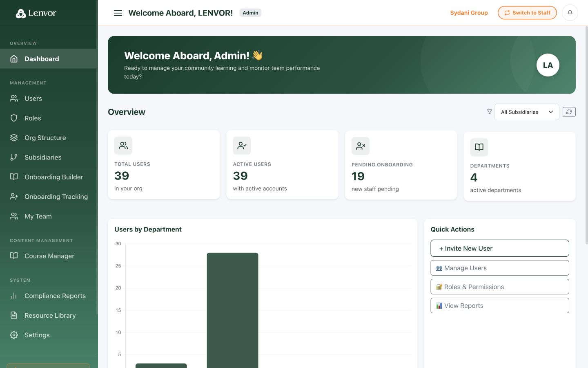Click the Subsidiaries branch icon
588x368 pixels.
[x=14, y=157]
